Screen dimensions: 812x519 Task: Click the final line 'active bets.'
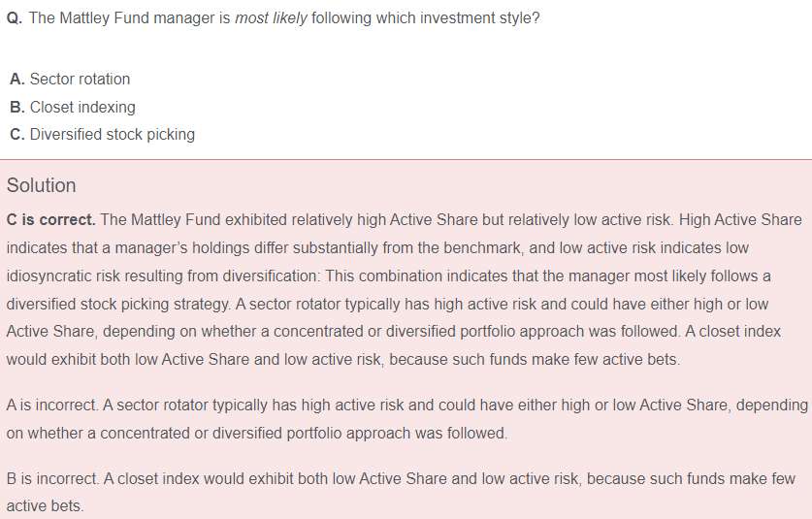(x=45, y=506)
